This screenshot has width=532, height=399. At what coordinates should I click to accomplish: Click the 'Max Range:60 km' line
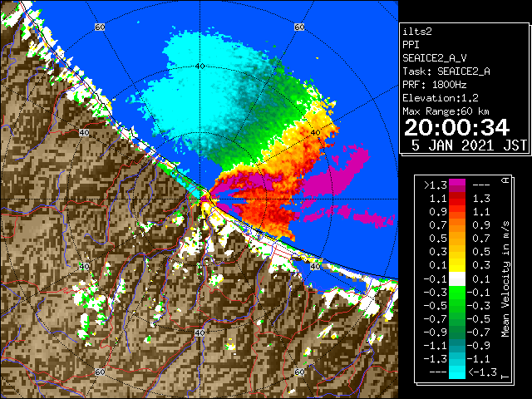[x=446, y=111]
